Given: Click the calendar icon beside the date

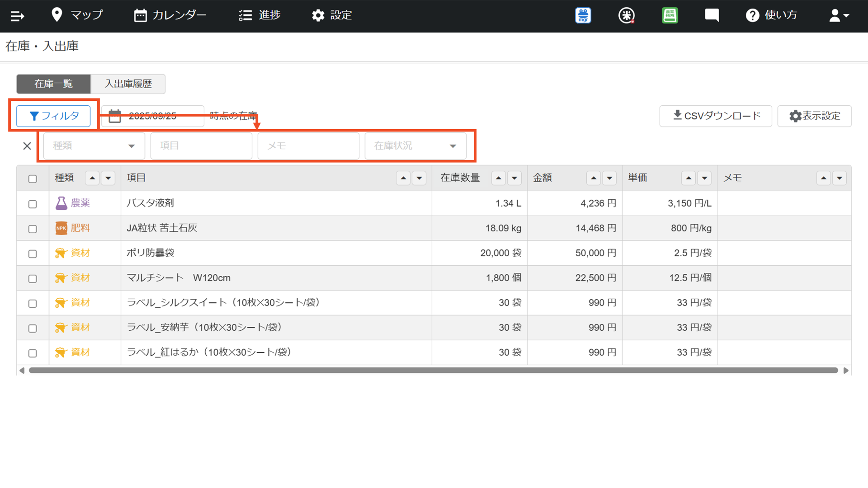Looking at the screenshot, I should tap(115, 116).
